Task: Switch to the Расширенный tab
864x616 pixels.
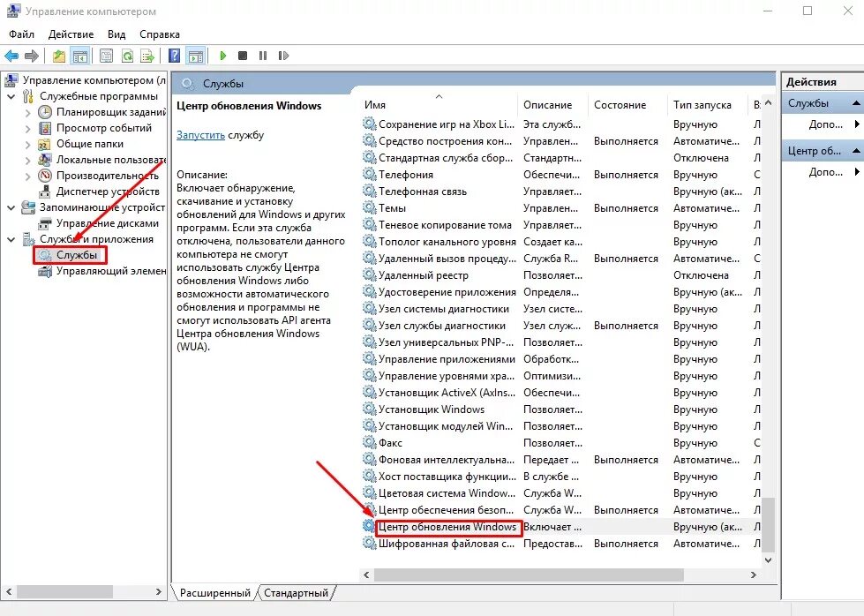Action: (x=215, y=593)
